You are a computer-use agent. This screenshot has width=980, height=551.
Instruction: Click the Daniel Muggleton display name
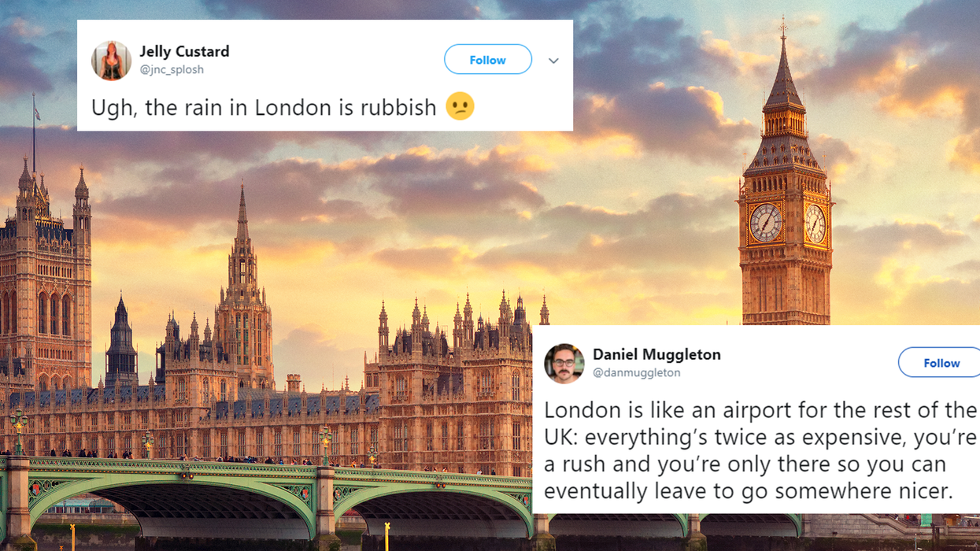pos(656,354)
